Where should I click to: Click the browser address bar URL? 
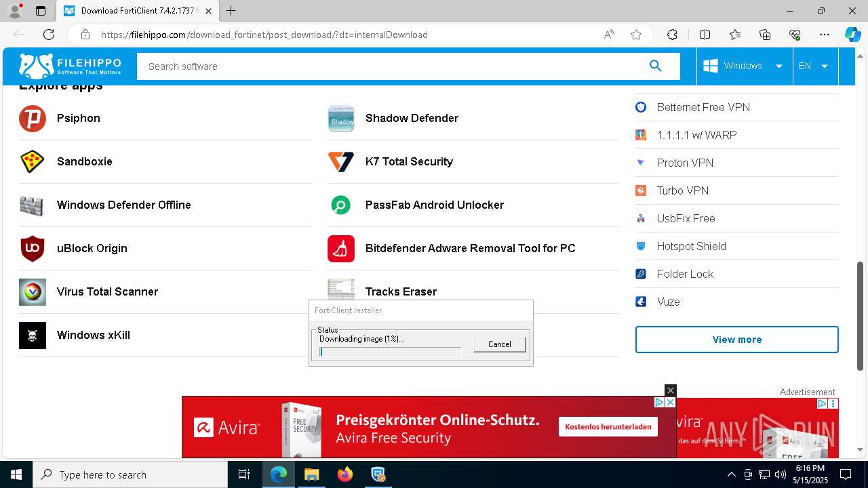coord(264,35)
